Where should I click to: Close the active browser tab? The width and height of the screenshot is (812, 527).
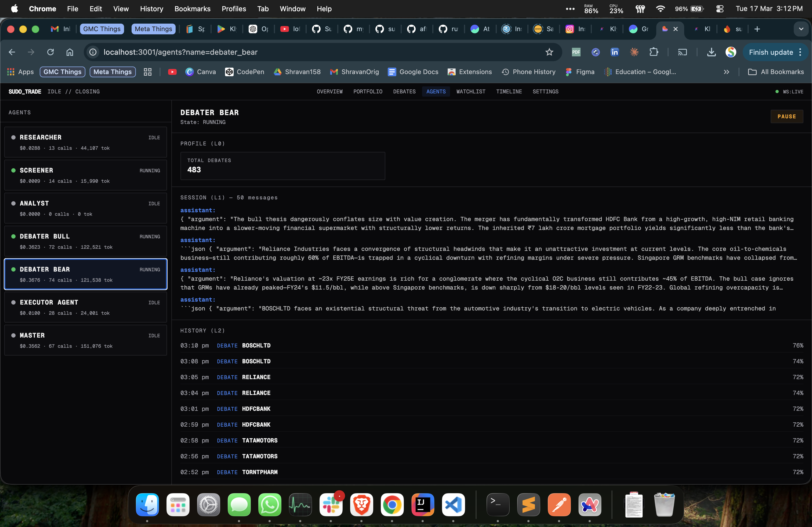tap(675, 29)
